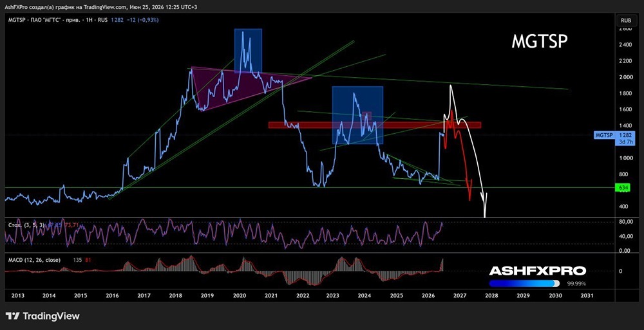Click the 2000 level on price scale
This screenshot has height=330, width=644.
coord(625,77)
